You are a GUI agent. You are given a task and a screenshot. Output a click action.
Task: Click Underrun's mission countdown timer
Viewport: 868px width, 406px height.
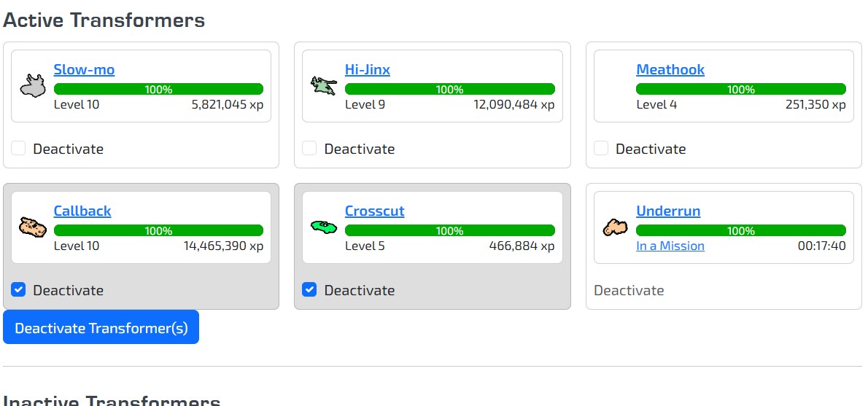[821, 246]
